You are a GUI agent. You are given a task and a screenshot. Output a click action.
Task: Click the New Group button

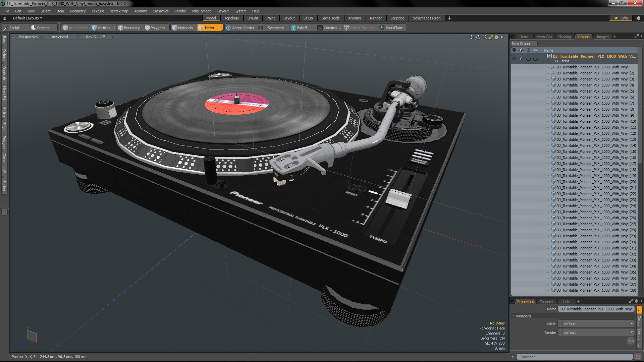click(524, 44)
